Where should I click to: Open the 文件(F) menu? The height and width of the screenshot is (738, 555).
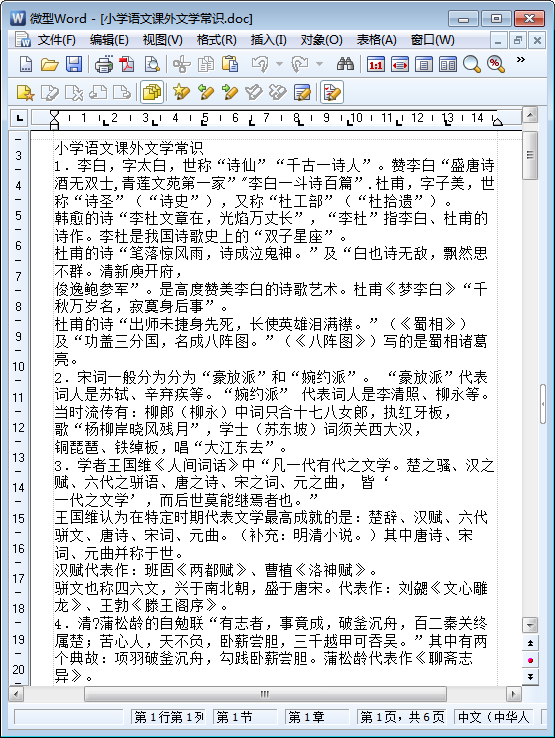57,40
